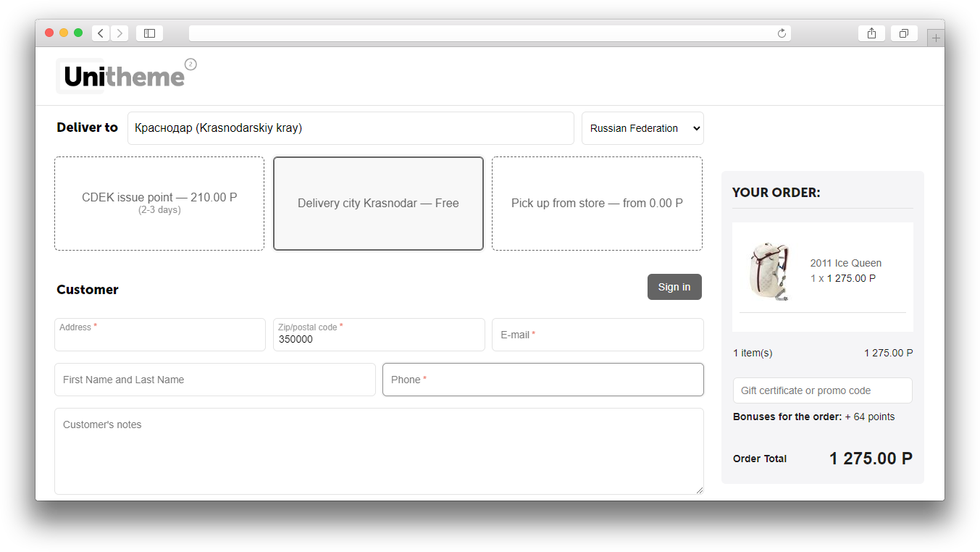
Task: Click the Customer's notes text area
Action: [379, 451]
